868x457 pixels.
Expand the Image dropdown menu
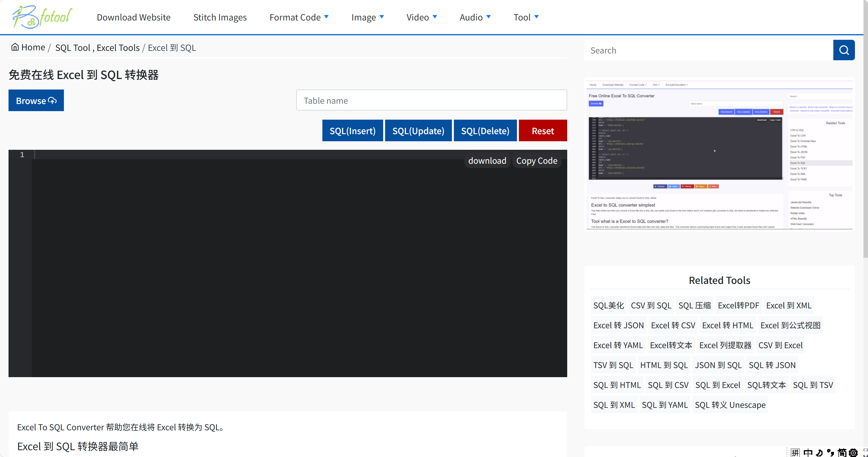tap(367, 17)
